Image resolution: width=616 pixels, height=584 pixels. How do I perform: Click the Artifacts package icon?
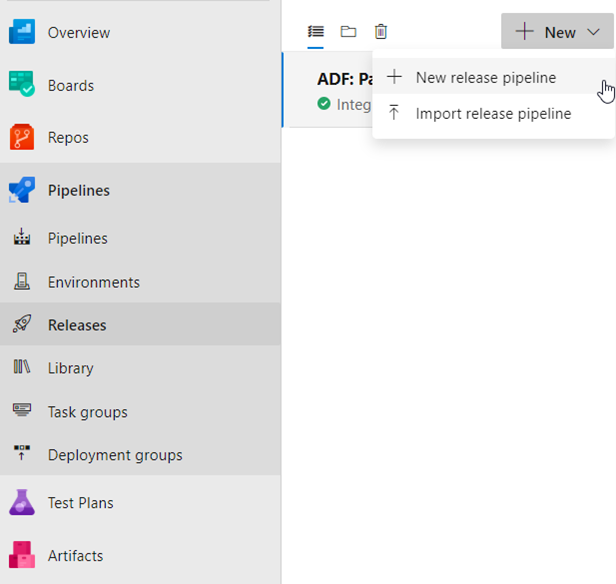pyautogui.click(x=22, y=555)
